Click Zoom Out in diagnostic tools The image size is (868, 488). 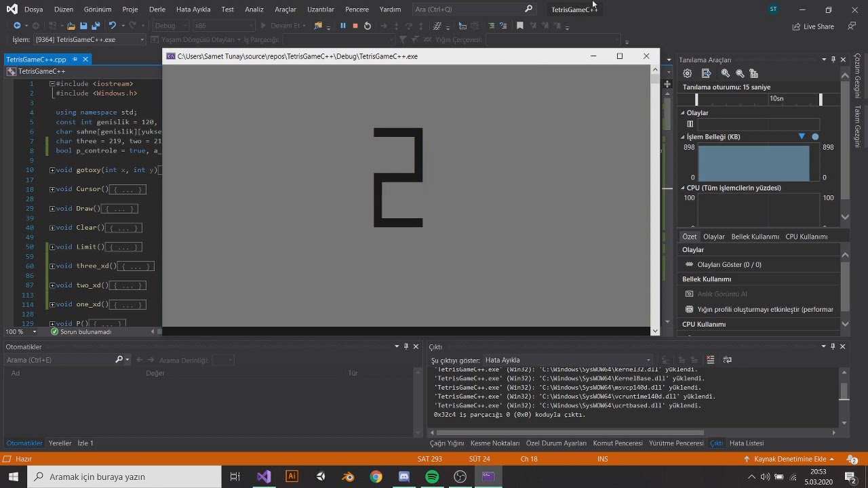coord(740,73)
